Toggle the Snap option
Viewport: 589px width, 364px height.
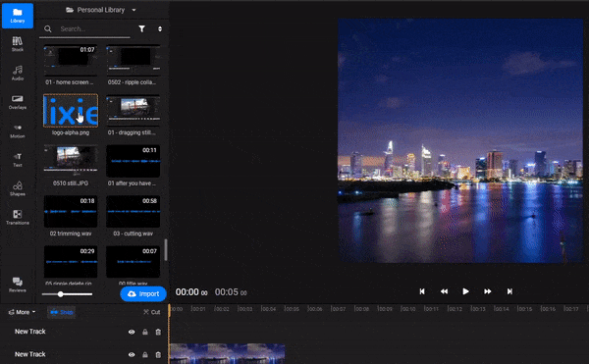[62, 312]
